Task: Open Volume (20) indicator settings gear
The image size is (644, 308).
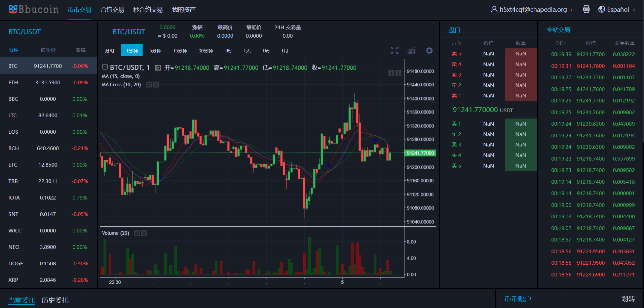Action: (137, 233)
